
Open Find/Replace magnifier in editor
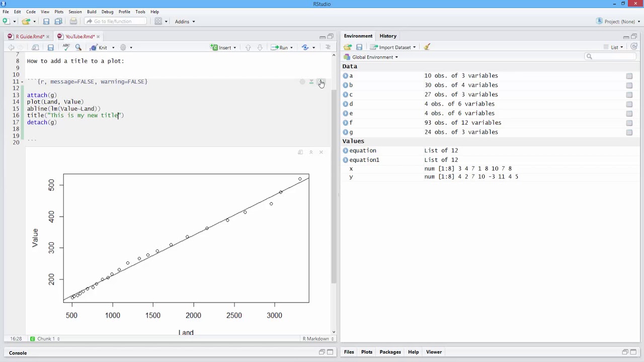click(x=78, y=47)
